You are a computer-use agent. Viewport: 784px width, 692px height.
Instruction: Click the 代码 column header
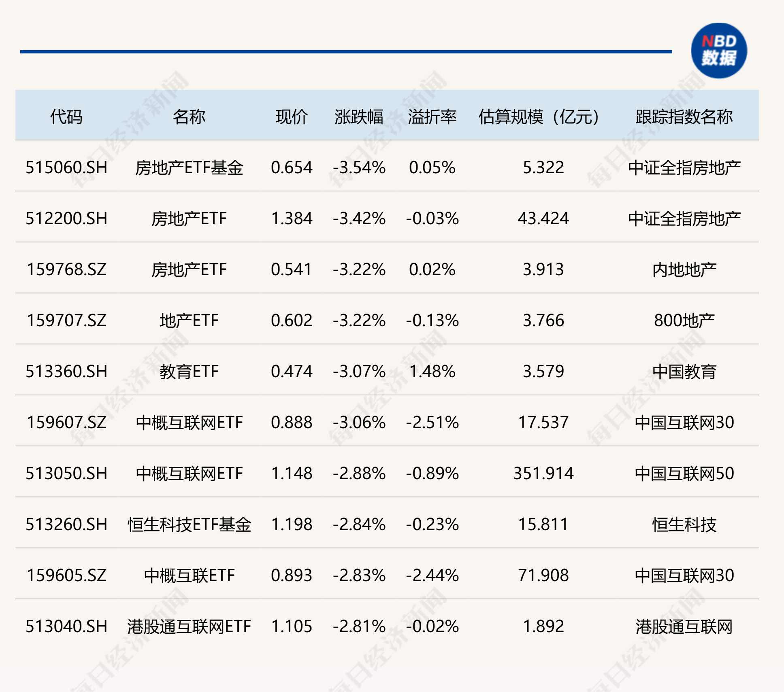coord(66,117)
